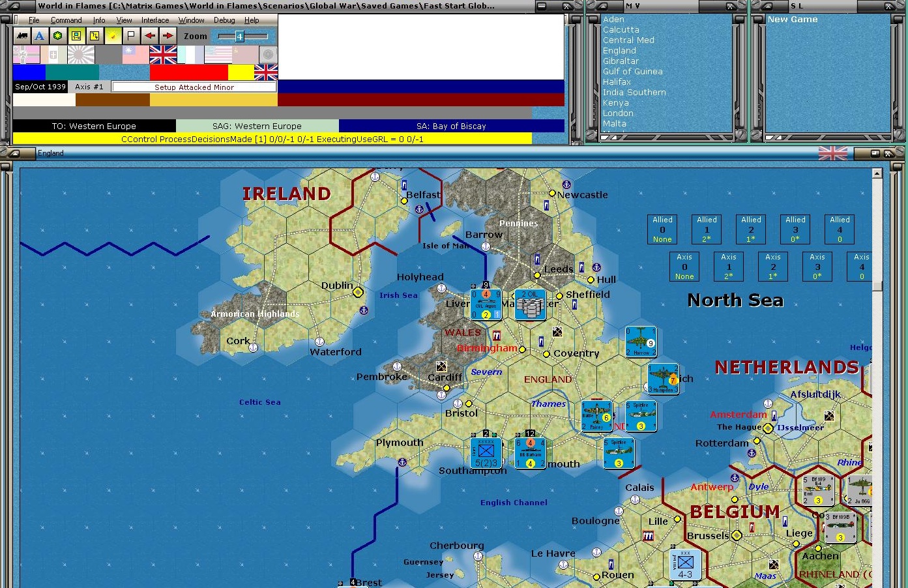Select the Union Jack flag in flag row
The height and width of the screenshot is (588, 908).
click(x=163, y=55)
